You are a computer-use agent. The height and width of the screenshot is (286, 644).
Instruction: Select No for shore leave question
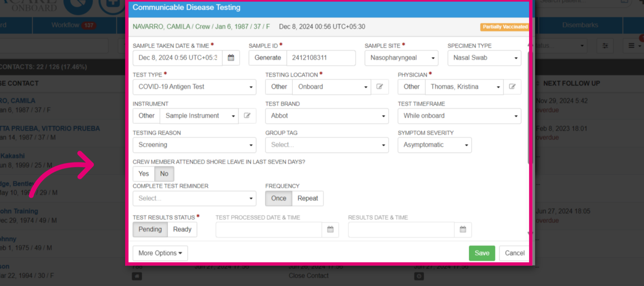point(164,174)
